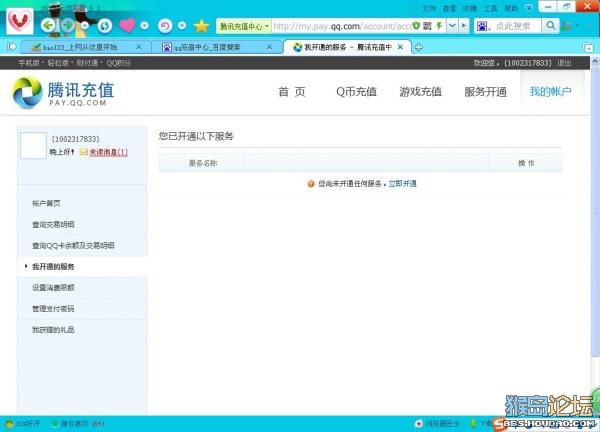Click the 腾讯充值 PAY.QQ.COM logo
Screen dimensions: 600x432
click(x=64, y=92)
